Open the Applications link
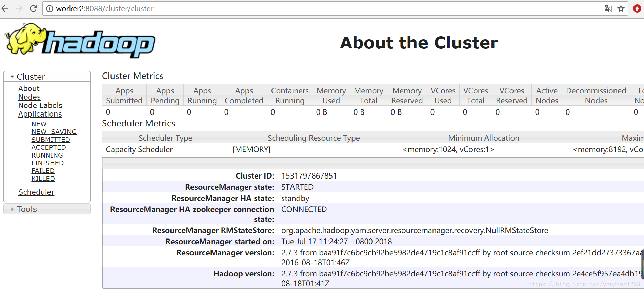 (x=40, y=114)
